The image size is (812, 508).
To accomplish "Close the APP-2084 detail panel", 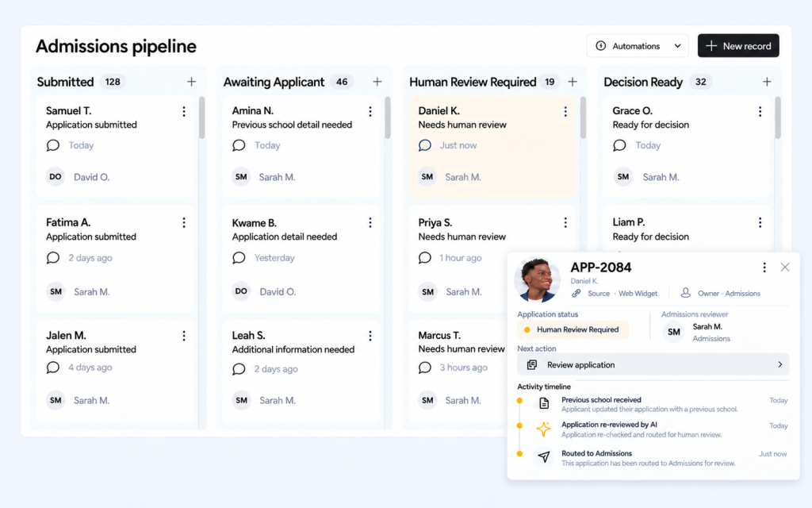I will (785, 267).
